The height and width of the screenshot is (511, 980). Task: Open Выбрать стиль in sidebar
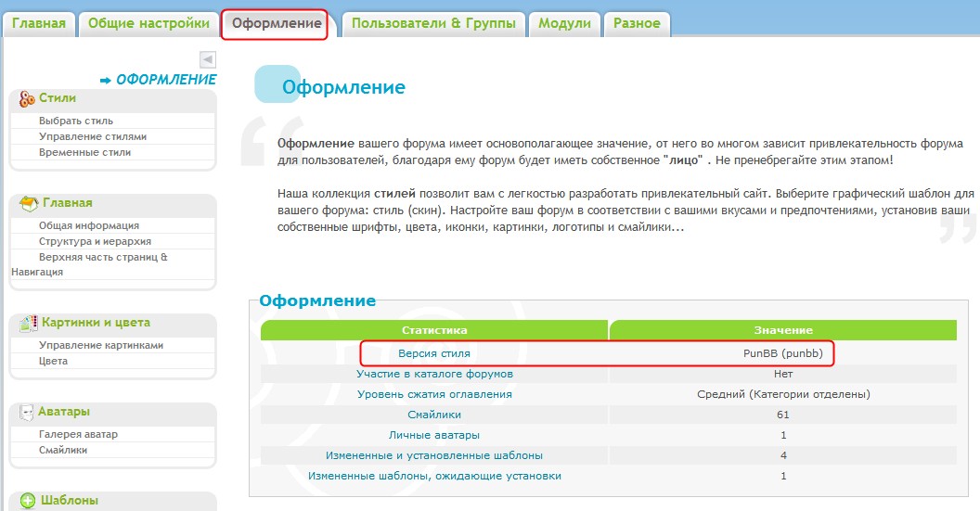coord(75,121)
